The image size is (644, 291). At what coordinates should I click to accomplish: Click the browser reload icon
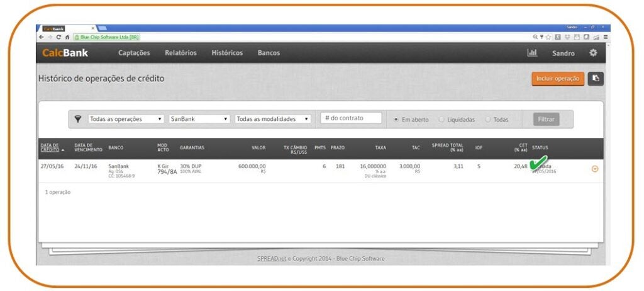[x=58, y=37]
